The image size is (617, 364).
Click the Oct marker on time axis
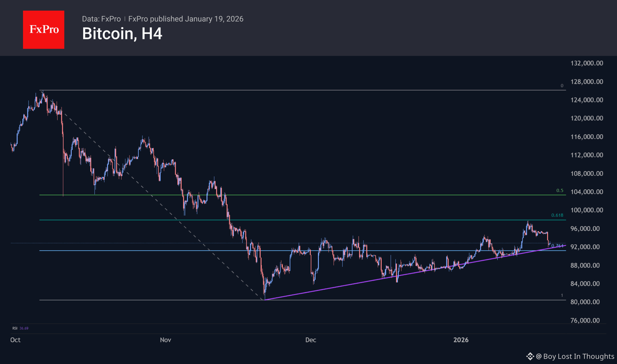pyautogui.click(x=15, y=340)
